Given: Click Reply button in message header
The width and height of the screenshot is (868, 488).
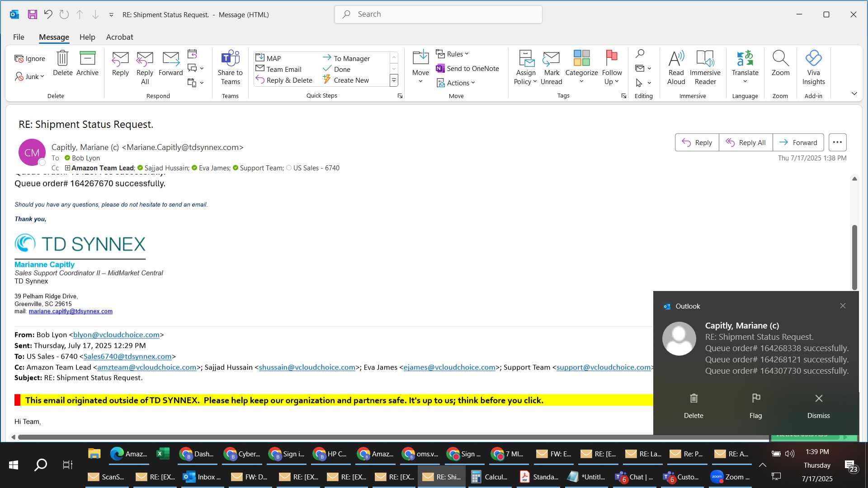Looking at the screenshot, I should (x=697, y=142).
